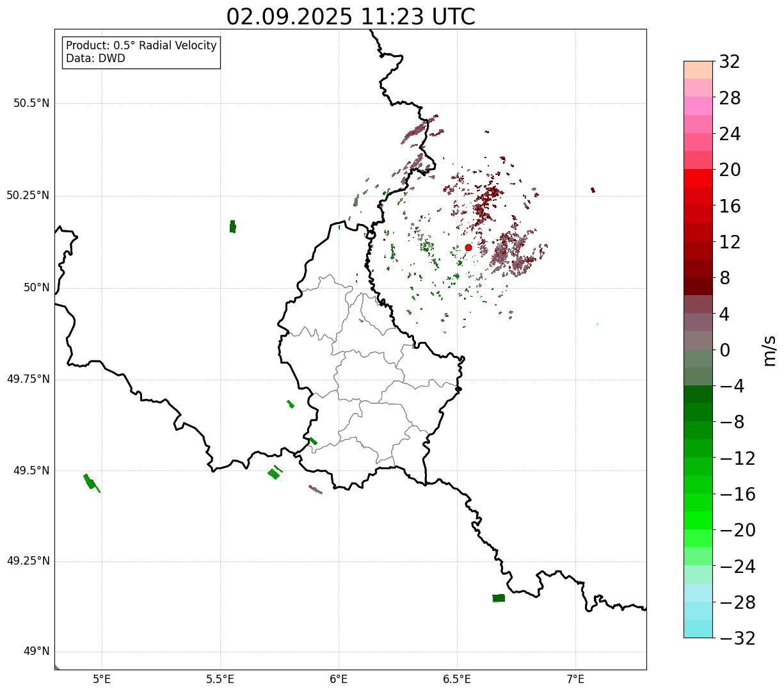The image size is (784, 692).
Task: Pick the cyan bottom segment of the colorbar
Action: tap(698, 629)
